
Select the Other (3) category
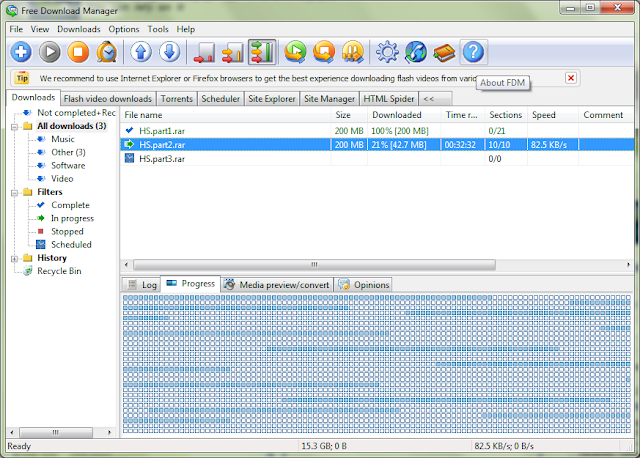point(68,152)
